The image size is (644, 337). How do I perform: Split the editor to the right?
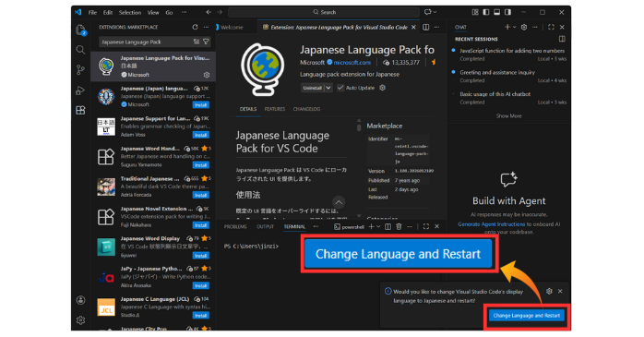pyautogui.click(x=426, y=27)
